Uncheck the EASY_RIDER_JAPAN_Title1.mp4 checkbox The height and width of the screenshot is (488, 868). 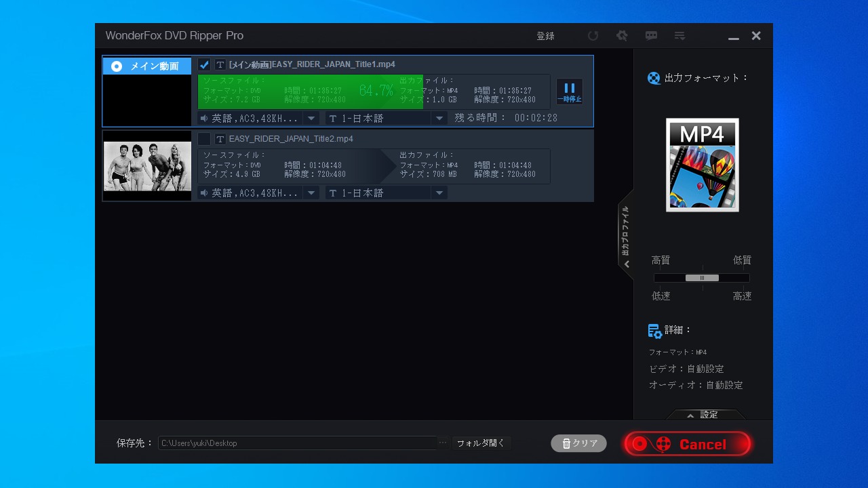(x=204, y=64)
